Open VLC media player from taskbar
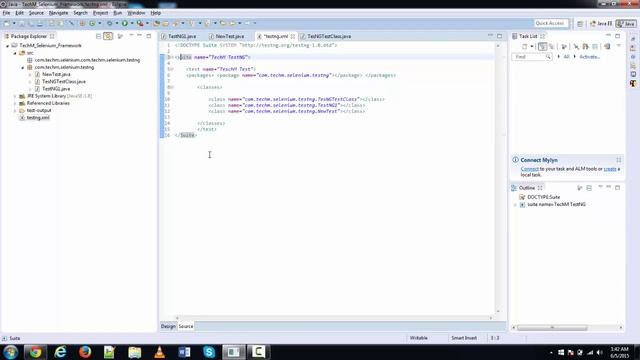This screenshot has width=640, height=360. (160, 352)
